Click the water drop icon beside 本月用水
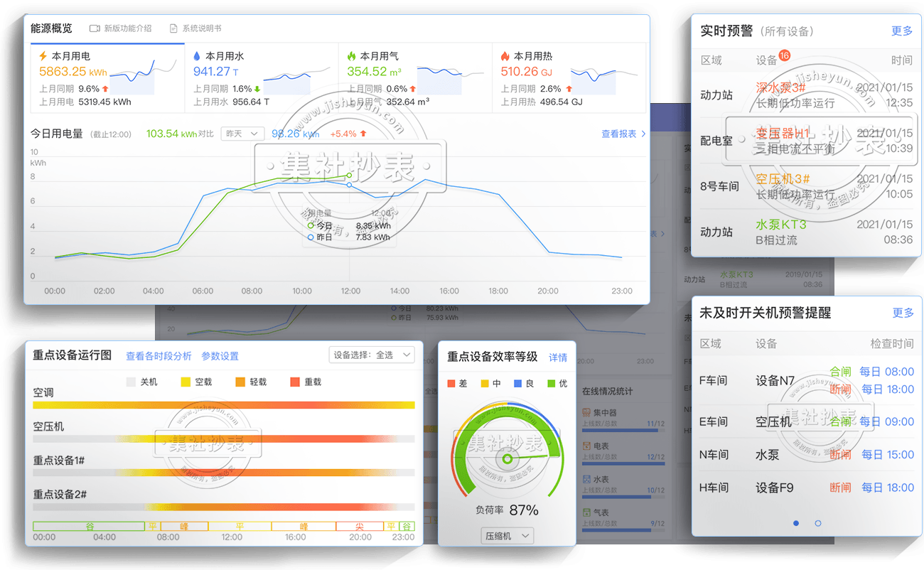Viewport: 924px width, 570px height. coord(197,55)
